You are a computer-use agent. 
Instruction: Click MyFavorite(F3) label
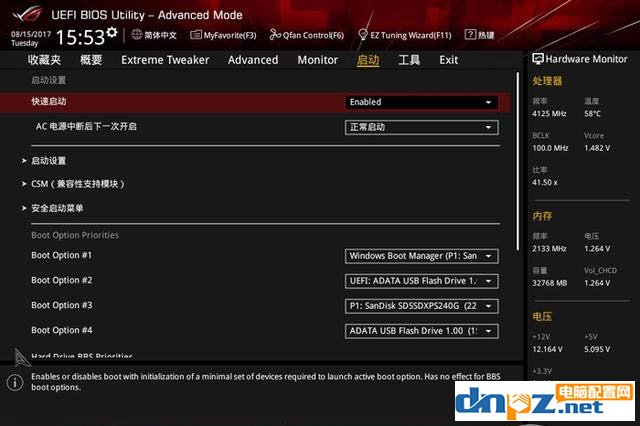pos(230,36)
